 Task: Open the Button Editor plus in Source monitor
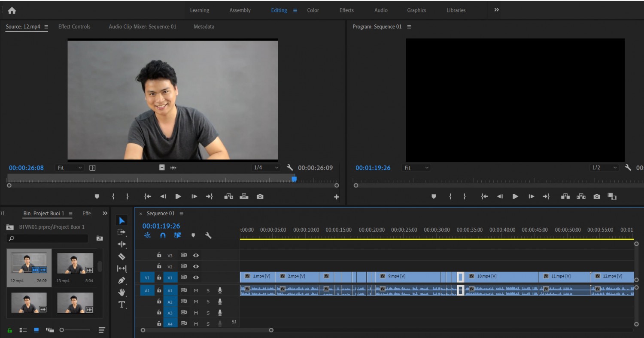point(337,197)
